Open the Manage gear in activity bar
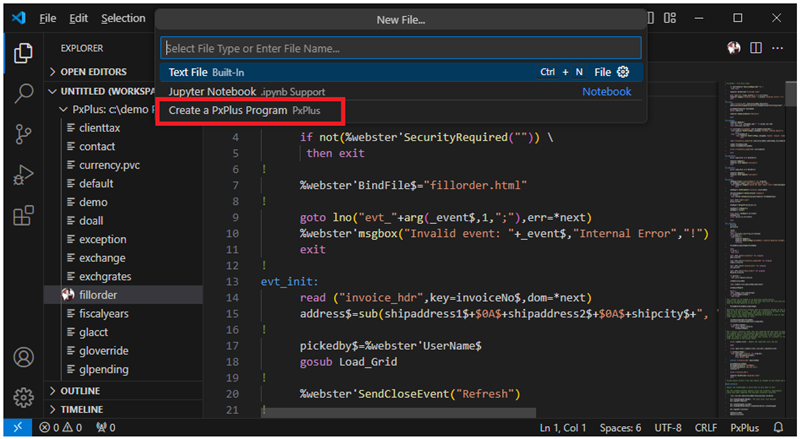Image resolution: width=802 pixels, height=439 pixels. click(x=24, y=397)
